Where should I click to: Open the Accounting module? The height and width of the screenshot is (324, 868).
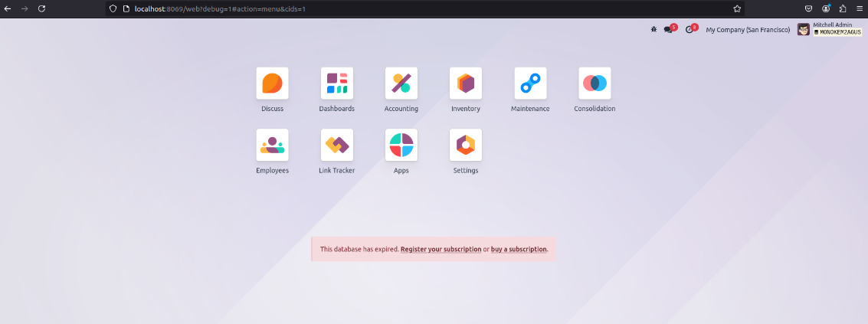(x=401, y=83)
